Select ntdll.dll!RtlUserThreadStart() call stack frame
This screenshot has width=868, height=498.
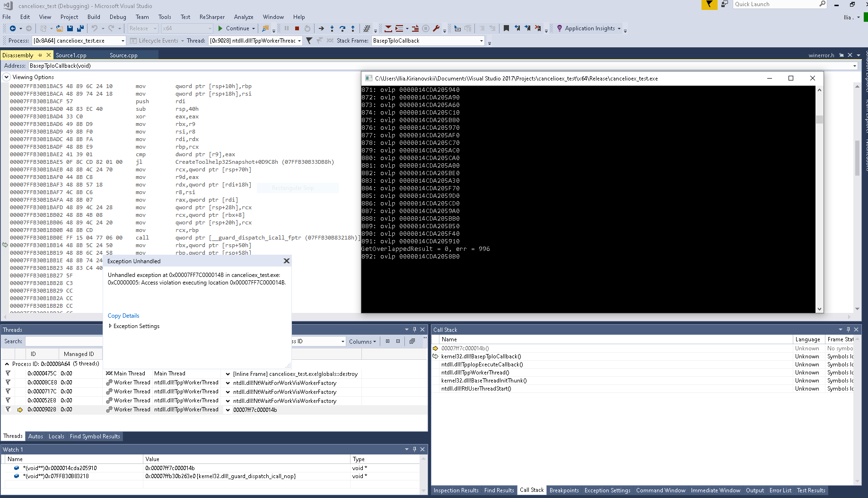(x=476, y=389)
